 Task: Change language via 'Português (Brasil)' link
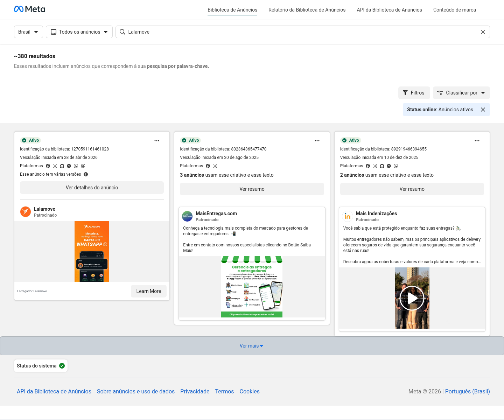(x=468, y=391)
